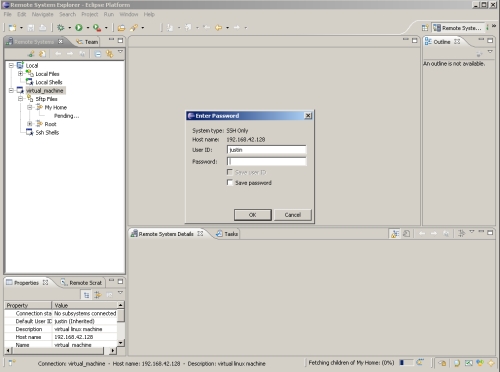Close the Enter Password dialog with X
The height and width of the screenshot is (372, 500).
pyautogui.click(x=308, y=116)
